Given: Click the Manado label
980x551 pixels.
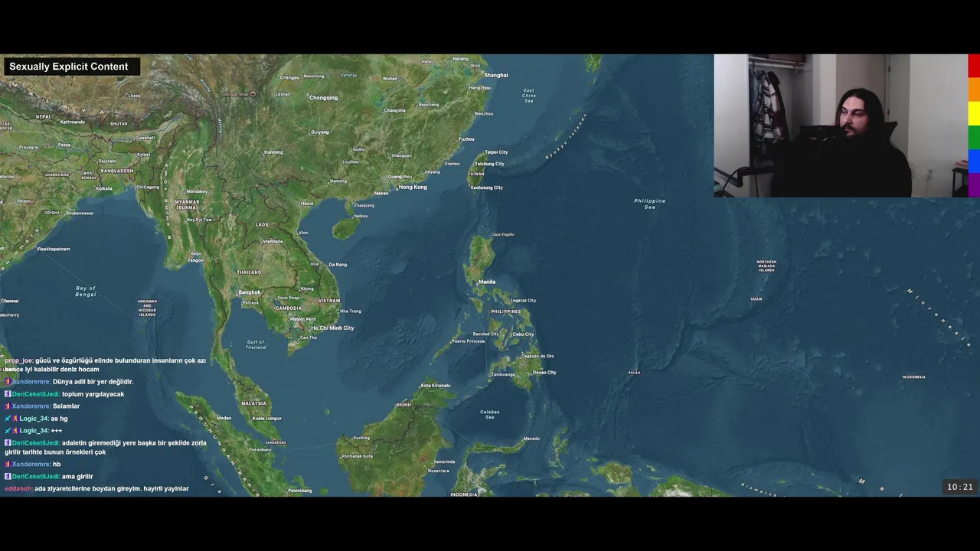Looking at the screenshot, I should [x=531, y=439].
